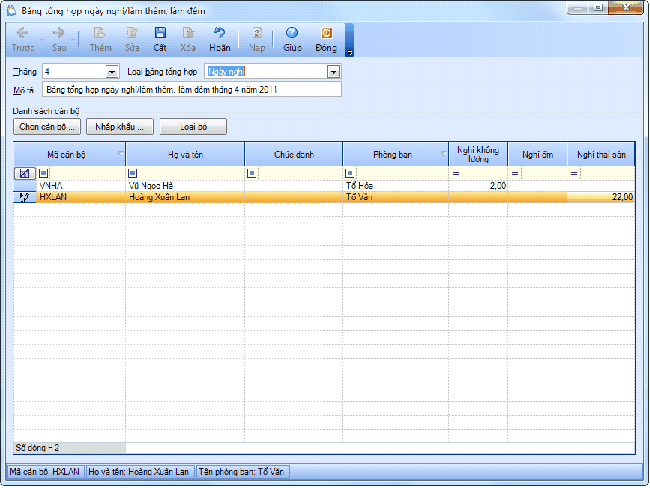Open the Mã cán bộ filter condition icon
This screenshot has height=488, width=650.
44,173
